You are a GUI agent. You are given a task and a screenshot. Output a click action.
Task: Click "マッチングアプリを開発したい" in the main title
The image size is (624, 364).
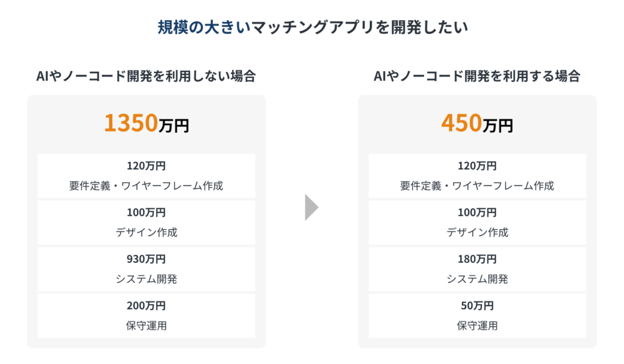360,28
